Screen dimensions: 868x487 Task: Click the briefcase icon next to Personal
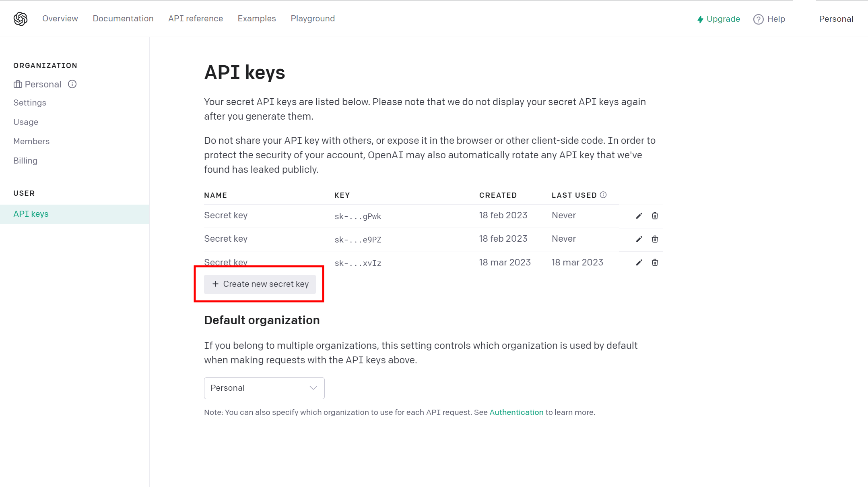18,84
